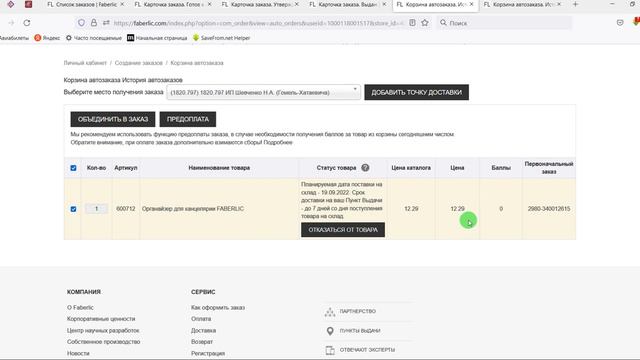Click the Цена каталога column header

(411, 168)
